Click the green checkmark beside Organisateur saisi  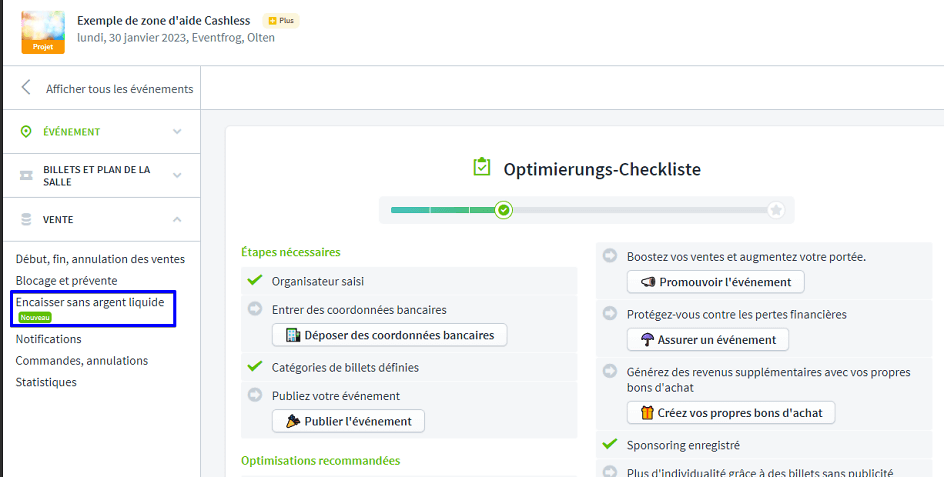click(255, 281)
